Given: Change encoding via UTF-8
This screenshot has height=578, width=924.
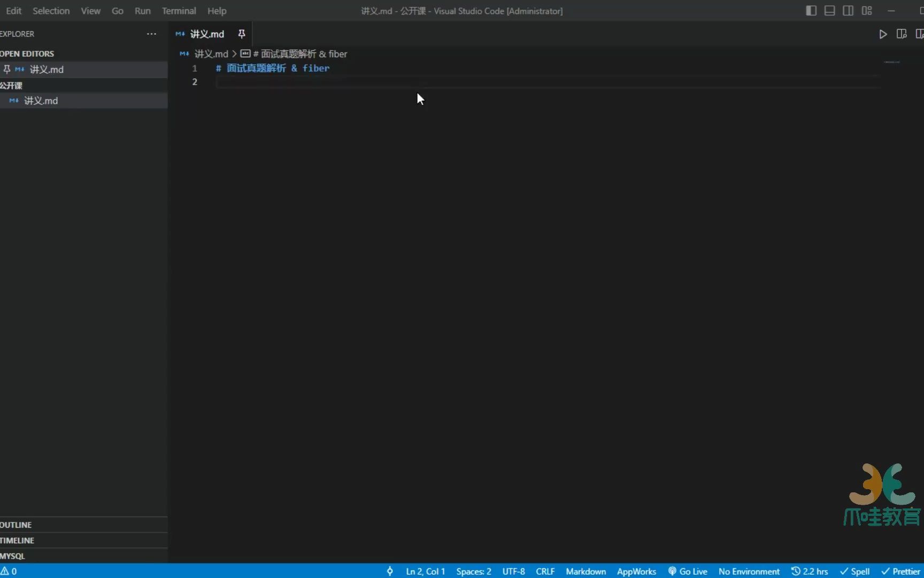Looking at the screenshot, I should pyautogui.click(x=513, y=571).
